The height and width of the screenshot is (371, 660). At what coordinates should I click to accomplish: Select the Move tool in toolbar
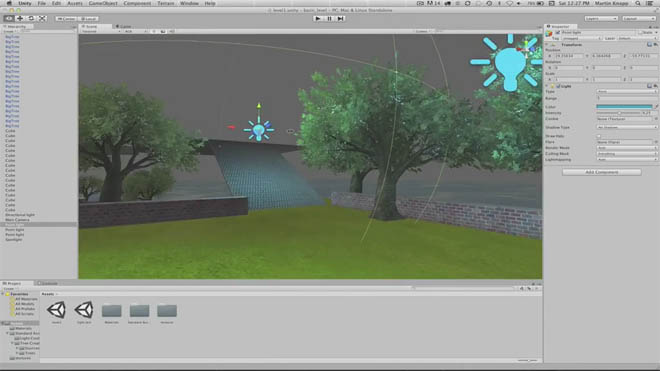click(20, 19)
